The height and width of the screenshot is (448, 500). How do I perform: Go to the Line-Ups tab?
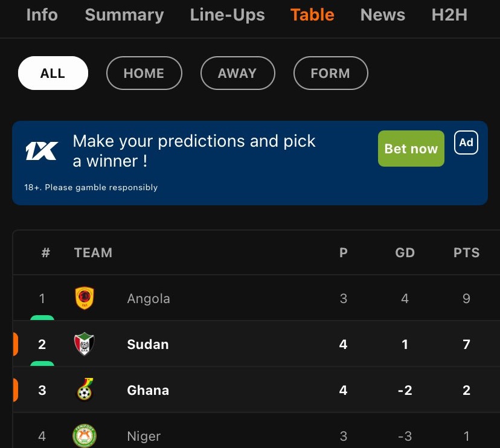click(228, 15)
